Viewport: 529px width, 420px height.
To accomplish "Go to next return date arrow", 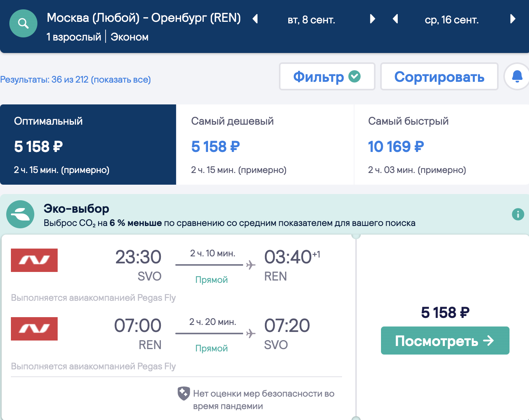I will 513,19.
